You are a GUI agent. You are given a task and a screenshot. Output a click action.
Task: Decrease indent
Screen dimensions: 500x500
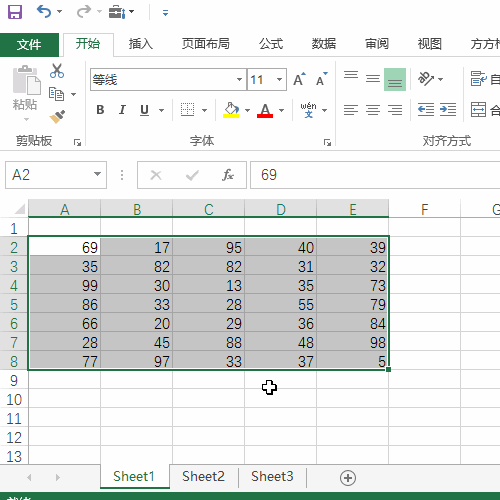426,109
